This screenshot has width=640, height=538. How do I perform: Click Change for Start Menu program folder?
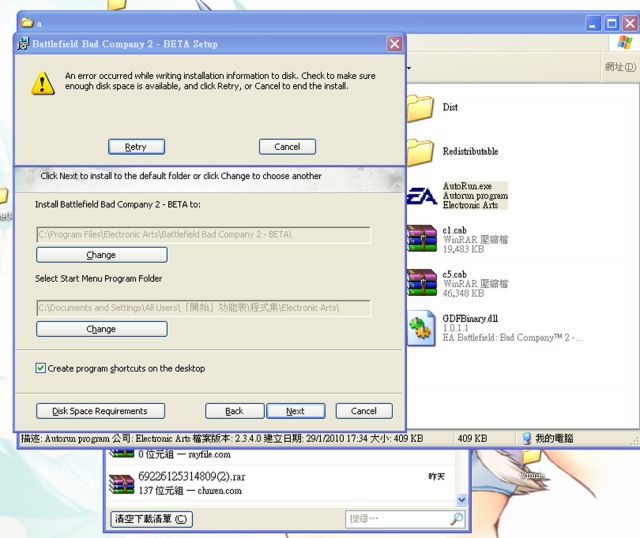[x=101, y=329]
